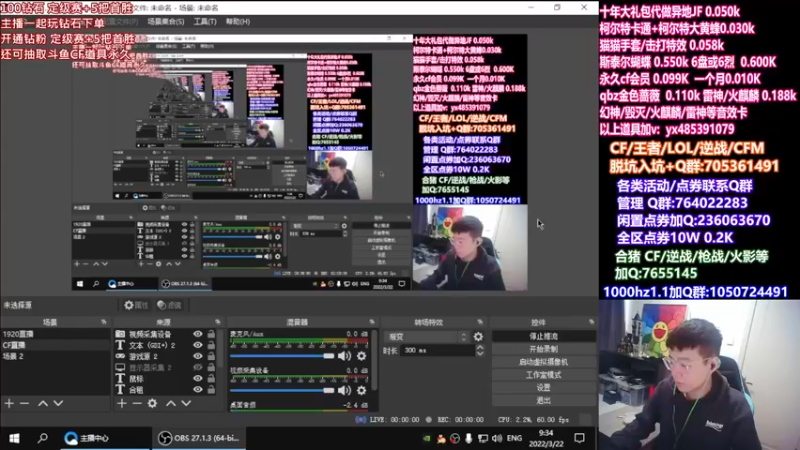Open 设置 from the controls panel
Image resolution: width=800 pixels, height=450 pixels.
tap(543, 388)
